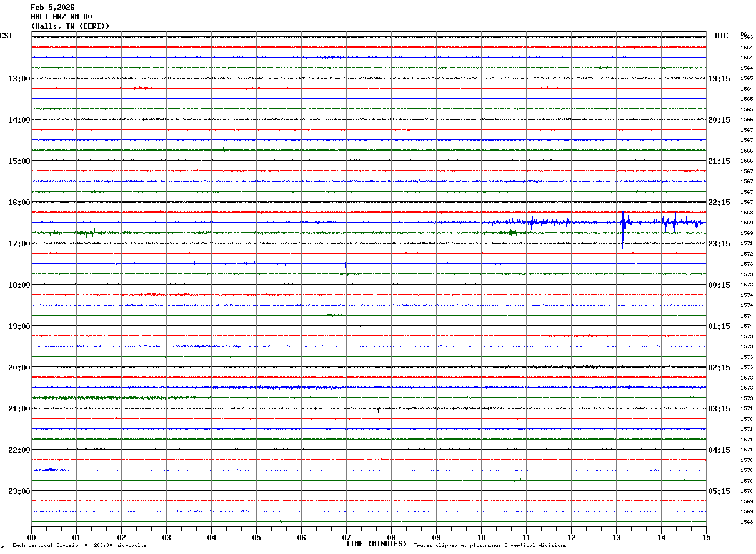This screenshot has height=554, width=756.
Task: Click minute tick label "00" on the axis
Action: click(32, 537)
